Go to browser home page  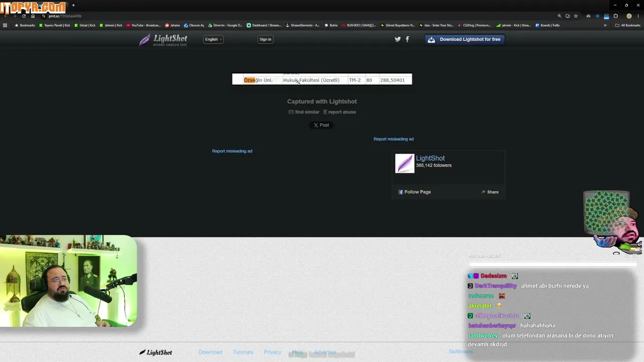coord(33,16)
